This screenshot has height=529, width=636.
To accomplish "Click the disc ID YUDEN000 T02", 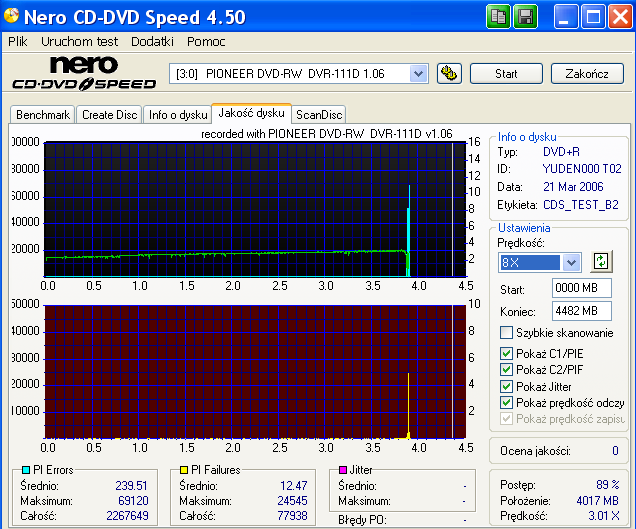I will pyautogui.click(x=582, y=168).
